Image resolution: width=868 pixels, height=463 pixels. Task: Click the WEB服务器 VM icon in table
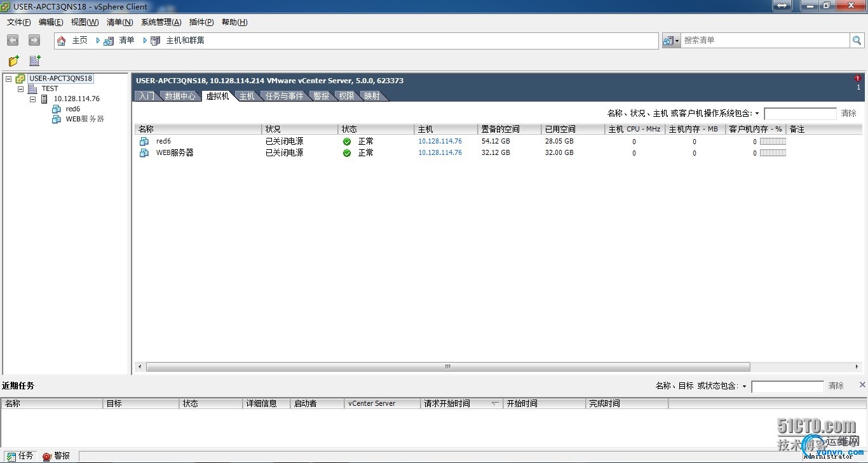pos(144,153)
